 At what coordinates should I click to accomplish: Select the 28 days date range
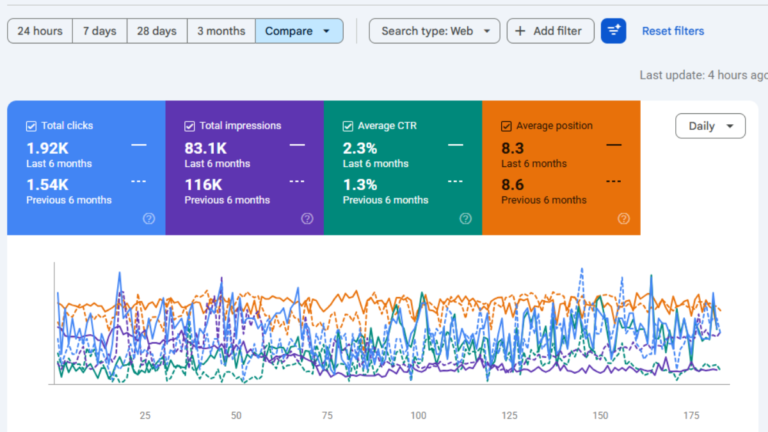click(x=157, y=31)
